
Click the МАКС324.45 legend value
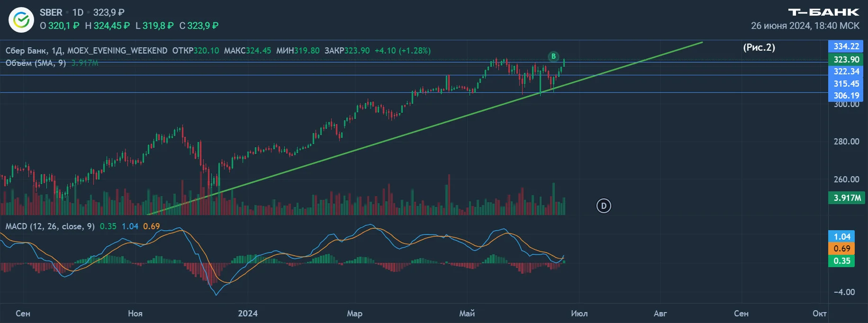(247, 51)
